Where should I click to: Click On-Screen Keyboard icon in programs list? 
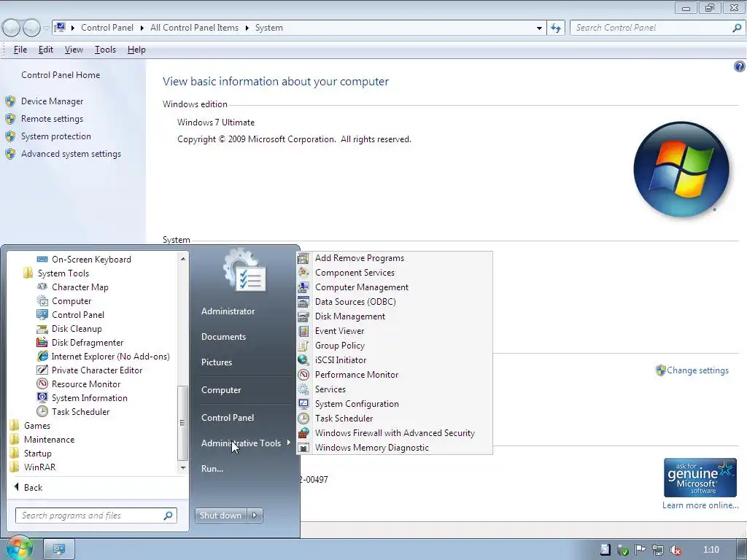click(42, 260)
